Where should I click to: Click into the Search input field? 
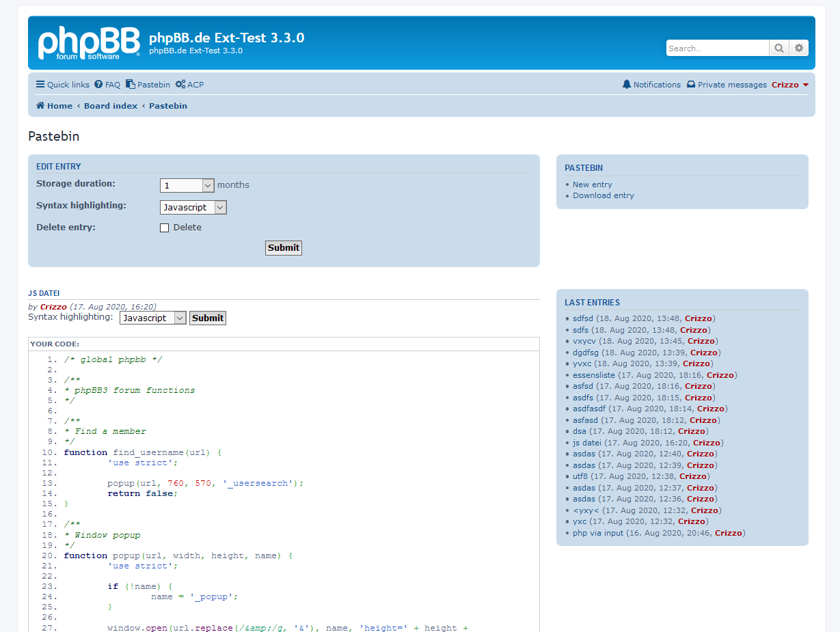717,48
